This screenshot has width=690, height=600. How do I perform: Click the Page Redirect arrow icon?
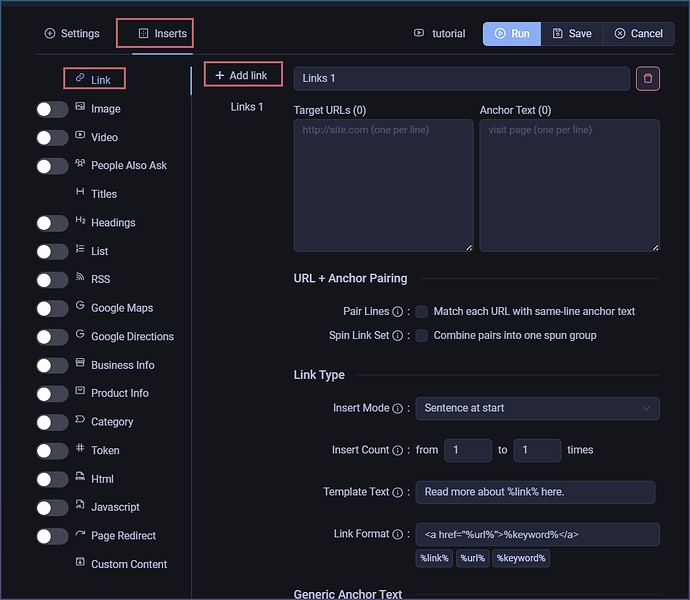[x=80, y=533]
